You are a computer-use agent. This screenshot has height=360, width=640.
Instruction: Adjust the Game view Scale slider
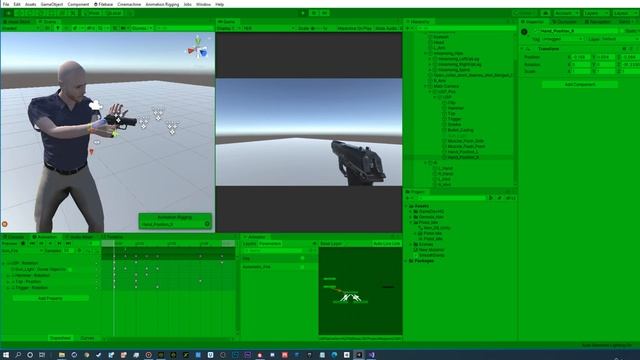(x=317, y=29)
